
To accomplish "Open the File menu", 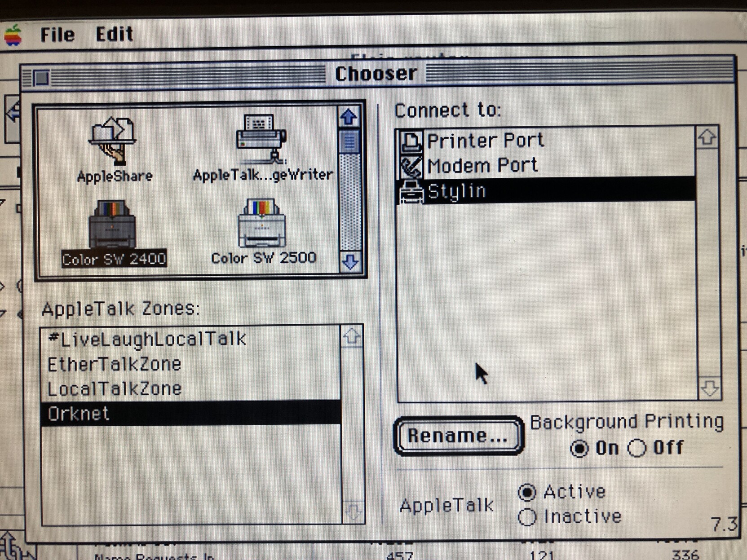I will click(57, 35).
